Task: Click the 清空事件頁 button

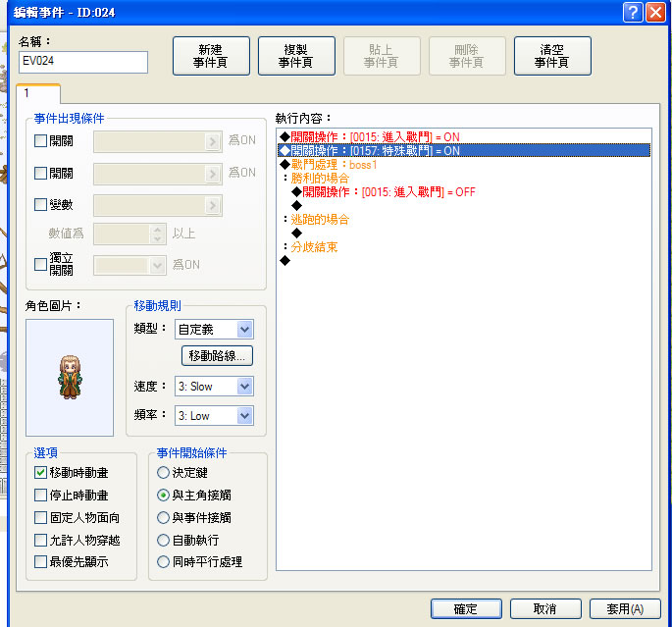Action: tap(552, 56)
